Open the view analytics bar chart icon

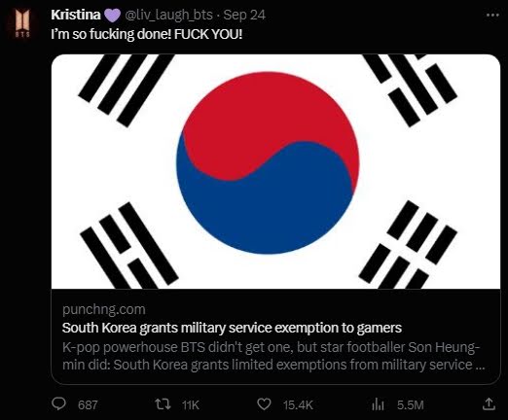pyautogui.click(x=378, y=404)
